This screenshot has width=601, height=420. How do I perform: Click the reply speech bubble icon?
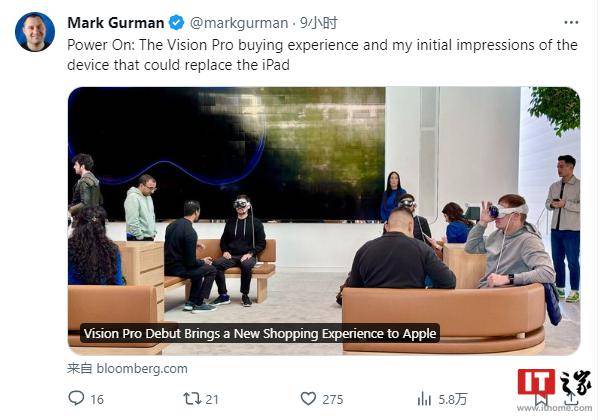[x=76, y=398]
